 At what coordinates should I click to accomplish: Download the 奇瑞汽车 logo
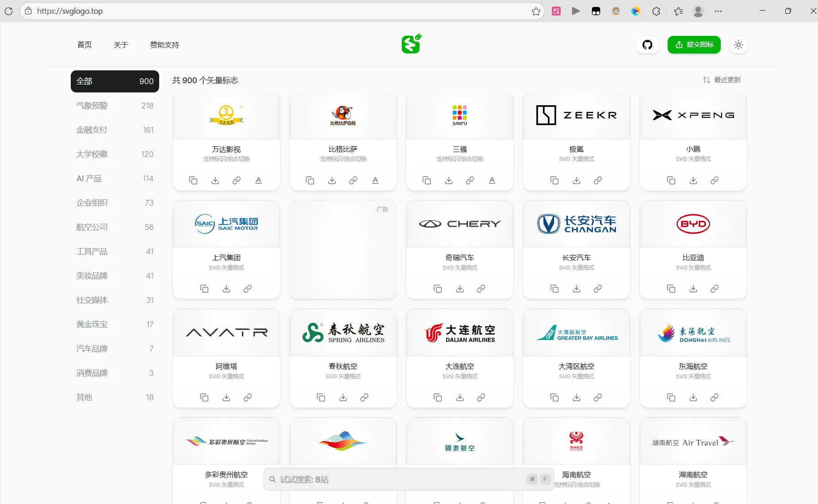click(x=460, y=289)
